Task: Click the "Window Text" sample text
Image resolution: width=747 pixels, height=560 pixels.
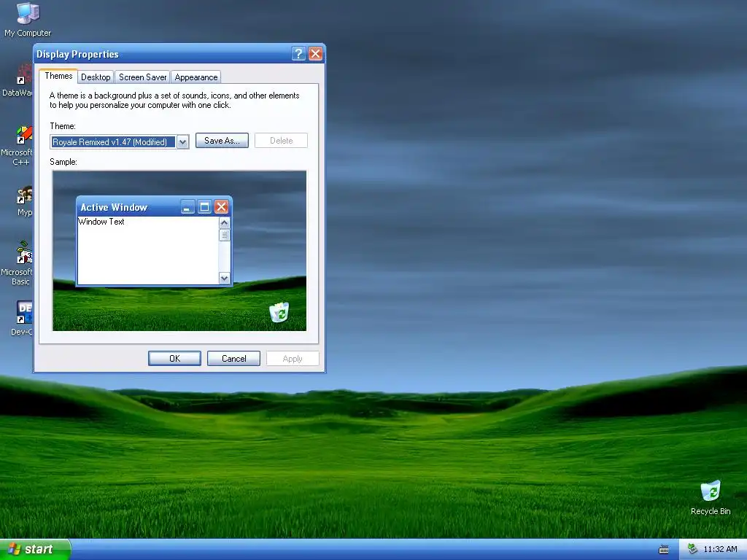Action: pyautogui.click(x=101, y=222)
